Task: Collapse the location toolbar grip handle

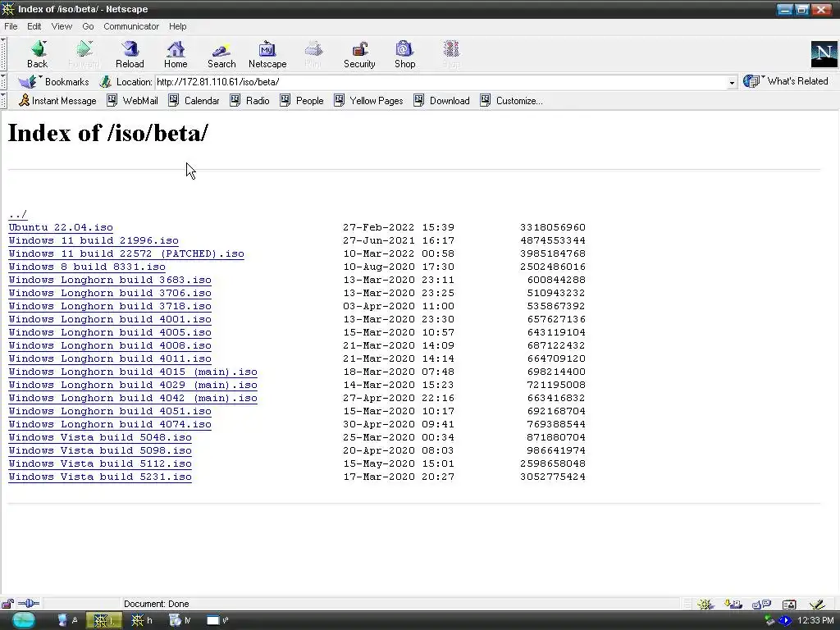Action: point(3,82)
